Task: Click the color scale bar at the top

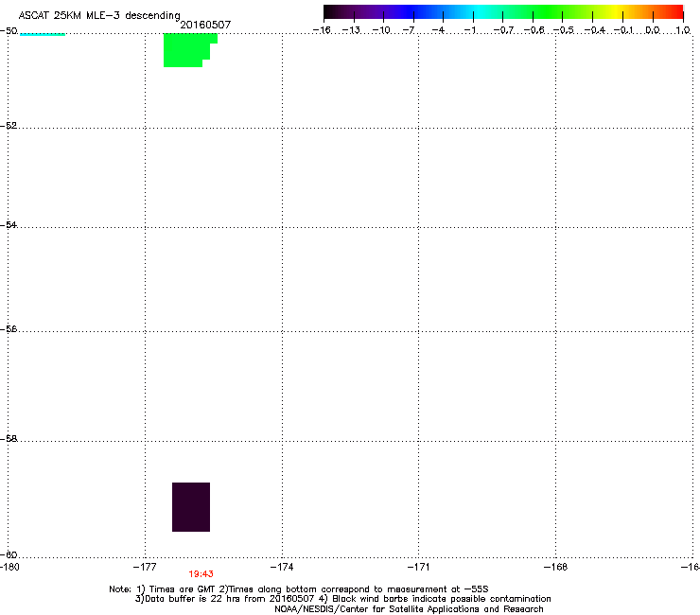Action: coord(503,12)
